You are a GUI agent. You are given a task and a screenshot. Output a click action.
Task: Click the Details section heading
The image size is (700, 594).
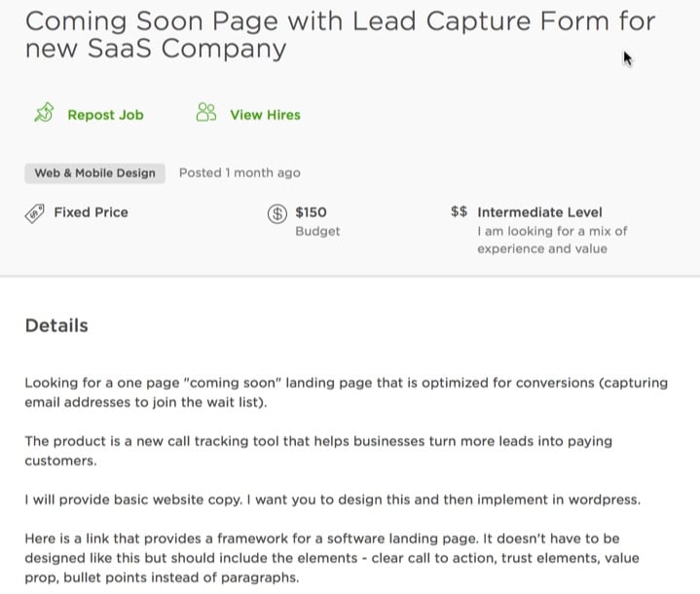56,325
